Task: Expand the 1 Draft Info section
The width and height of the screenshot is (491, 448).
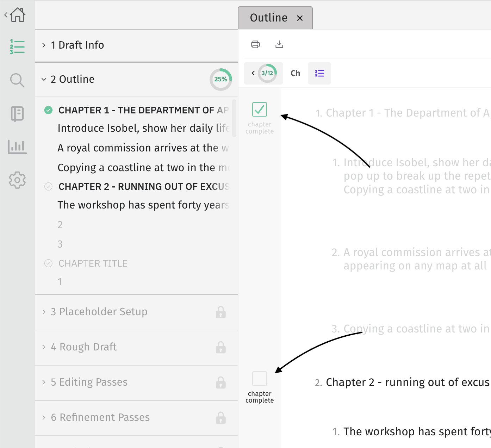Action: [136, 45]
